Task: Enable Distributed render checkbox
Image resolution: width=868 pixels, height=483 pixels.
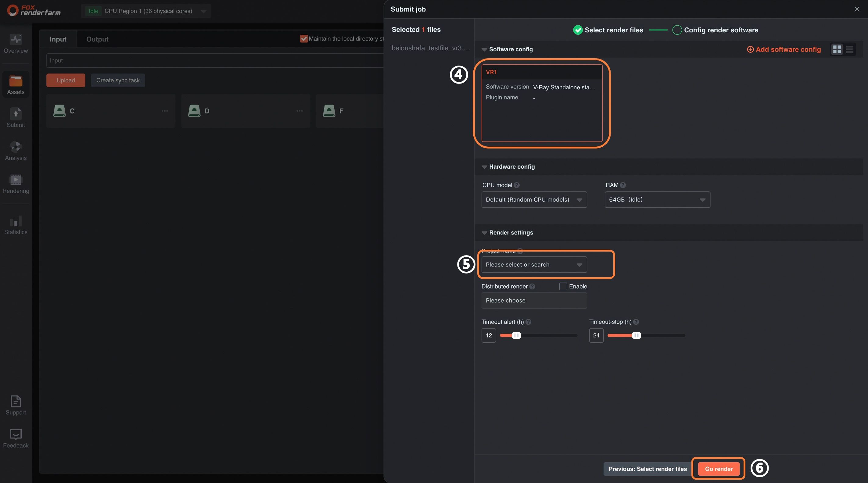Action: [563, 286]
